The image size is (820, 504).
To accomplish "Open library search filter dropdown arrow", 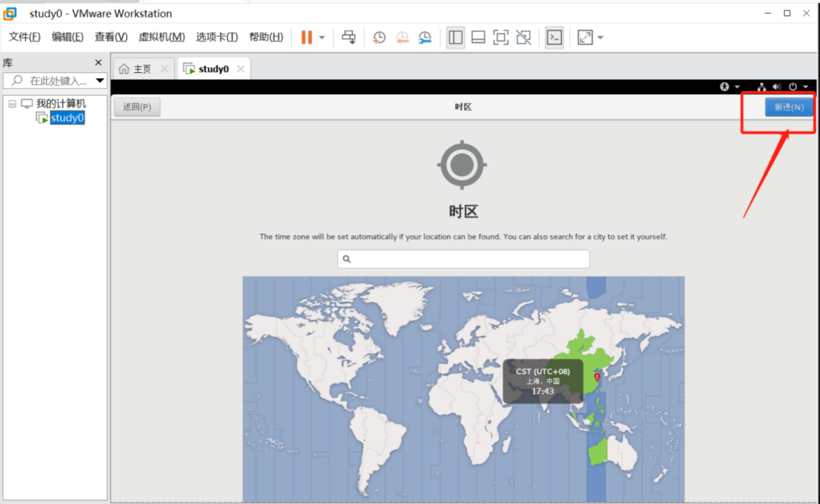I will pyautogui.click(x=99, y=80).
